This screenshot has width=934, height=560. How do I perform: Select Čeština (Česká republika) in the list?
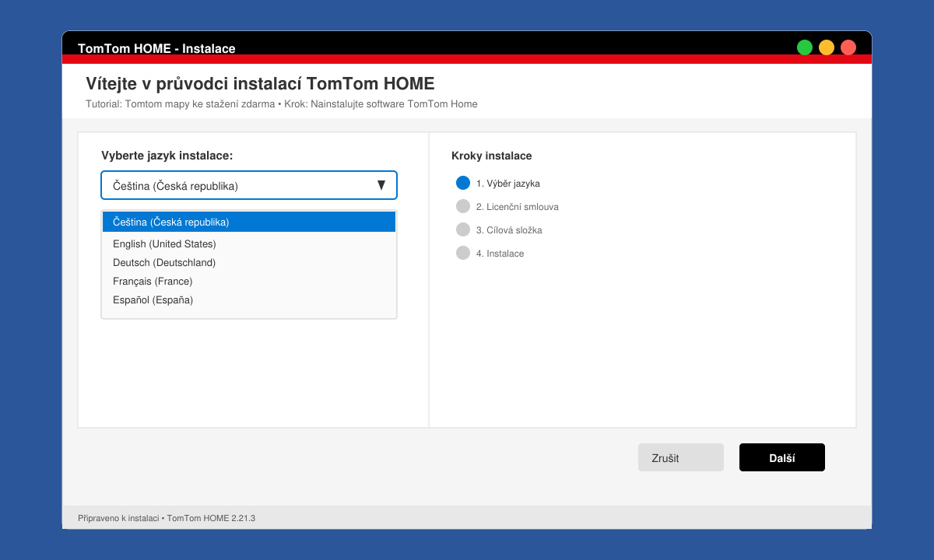click(249, 222)
